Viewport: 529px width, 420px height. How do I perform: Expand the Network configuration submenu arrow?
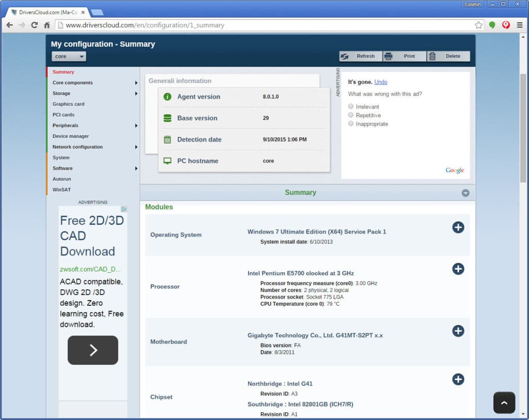[x=136, y=147]
